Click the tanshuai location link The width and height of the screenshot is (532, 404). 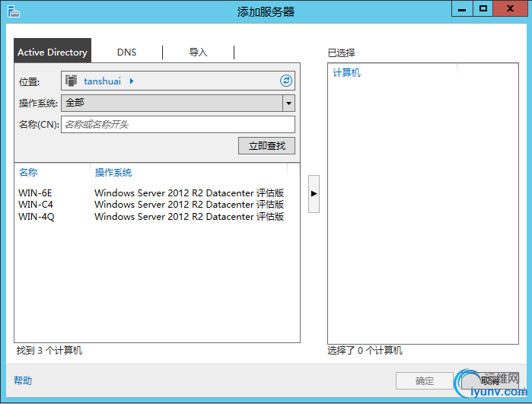pos(102,81)
